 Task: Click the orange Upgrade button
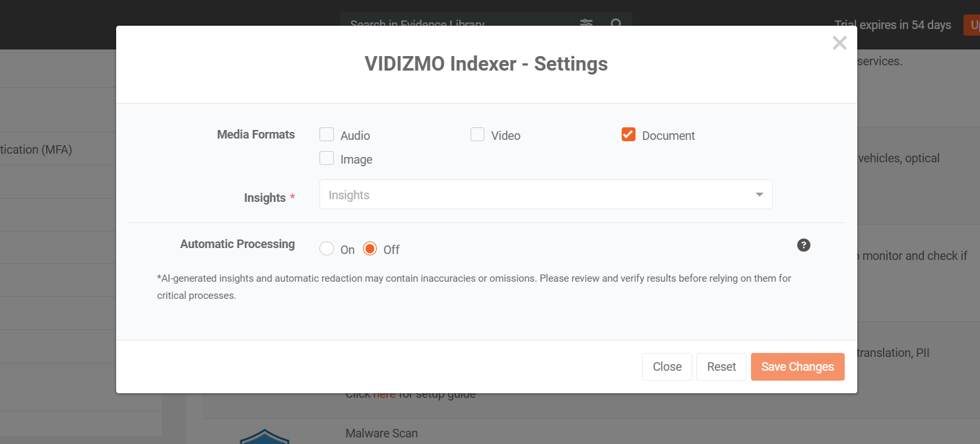tap(972, 25)
